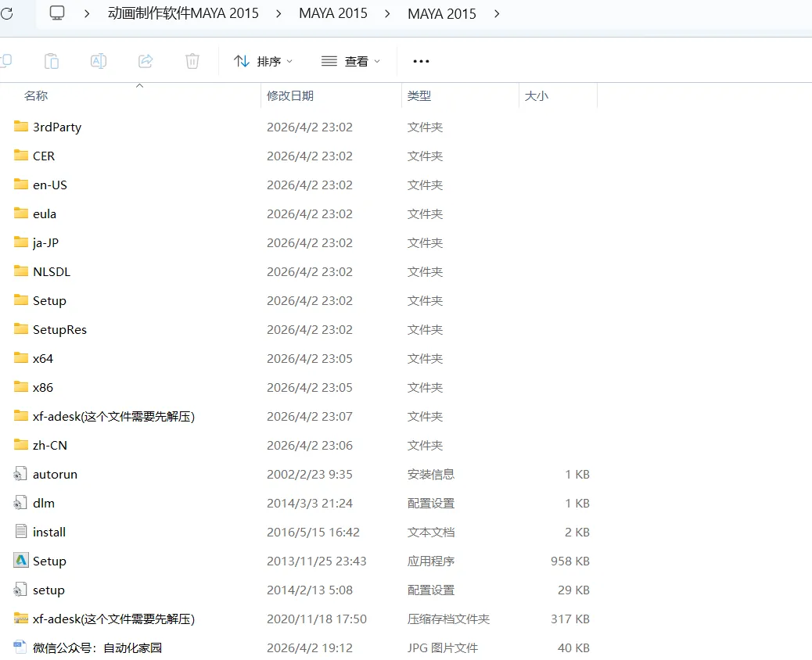Click the This PC monitor icon

tap(57, 13)
